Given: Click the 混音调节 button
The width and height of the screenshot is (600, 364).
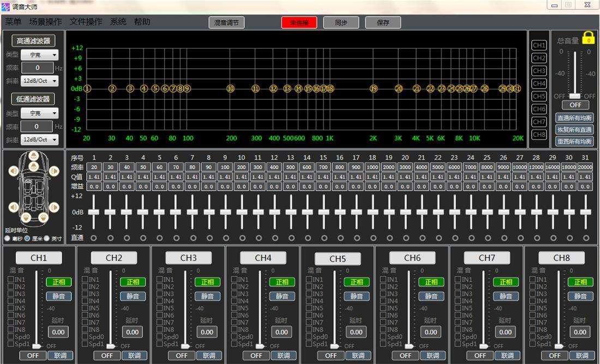Looking at the screenshot, I should click(226, 22).
